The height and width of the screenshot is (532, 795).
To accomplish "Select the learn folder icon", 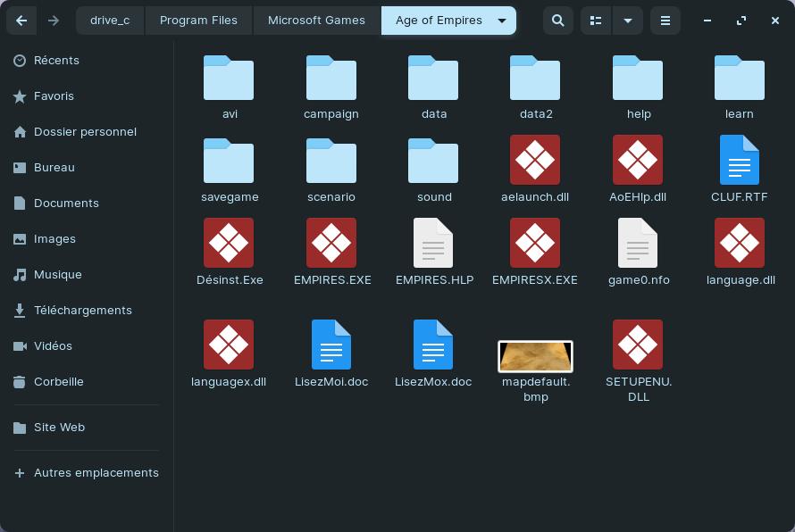I will (740, 78).
